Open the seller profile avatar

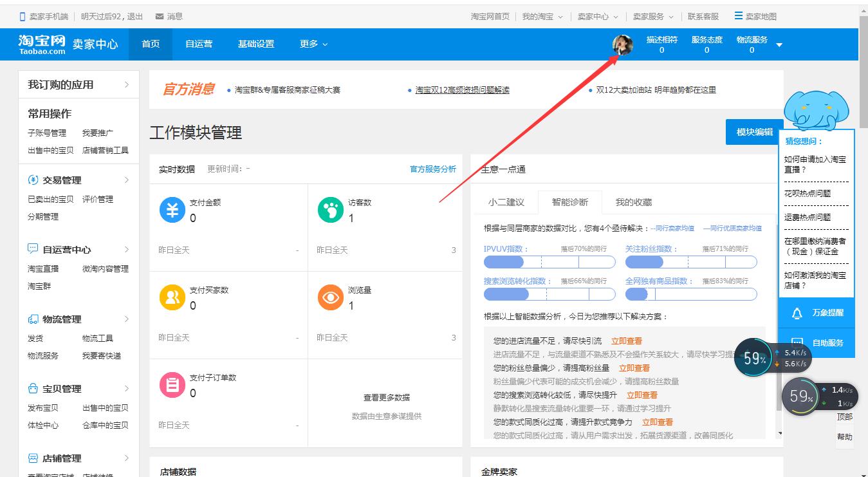pos(622,44)
